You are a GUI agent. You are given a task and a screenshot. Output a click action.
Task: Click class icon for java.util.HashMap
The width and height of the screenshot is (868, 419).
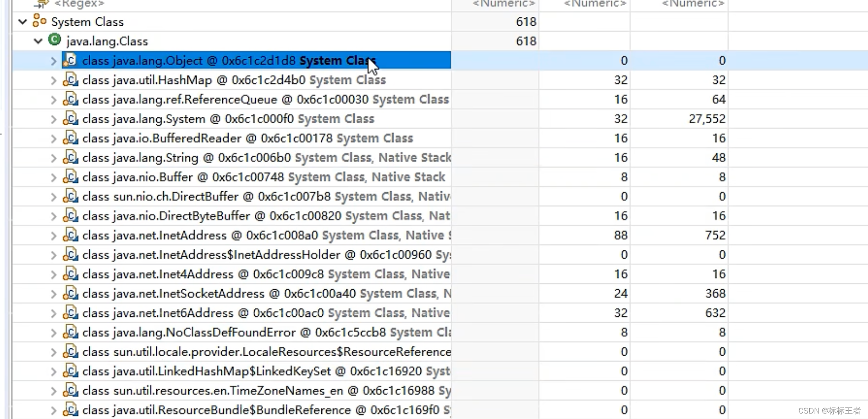point(70,79)
